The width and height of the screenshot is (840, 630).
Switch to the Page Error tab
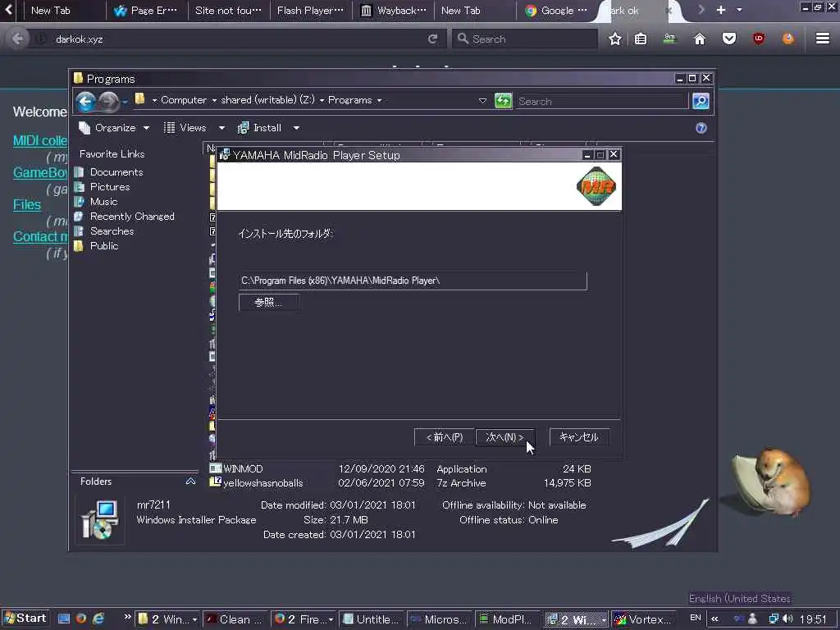[146, 11]
